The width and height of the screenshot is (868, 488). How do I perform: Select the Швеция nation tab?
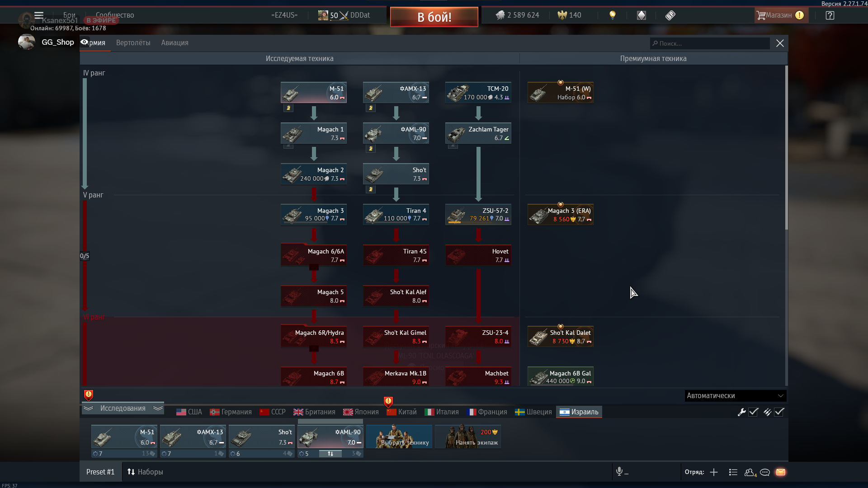pos(533,412)
